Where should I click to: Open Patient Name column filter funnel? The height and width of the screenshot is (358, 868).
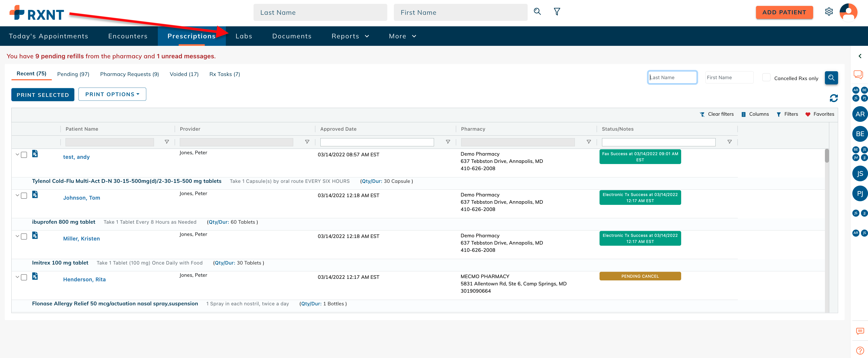point(166,142)
